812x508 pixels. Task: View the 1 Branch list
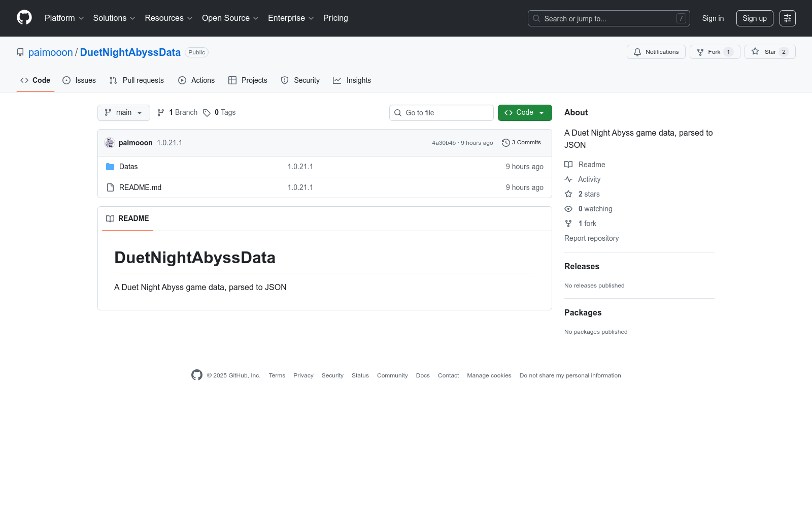(x=178, y=113)
